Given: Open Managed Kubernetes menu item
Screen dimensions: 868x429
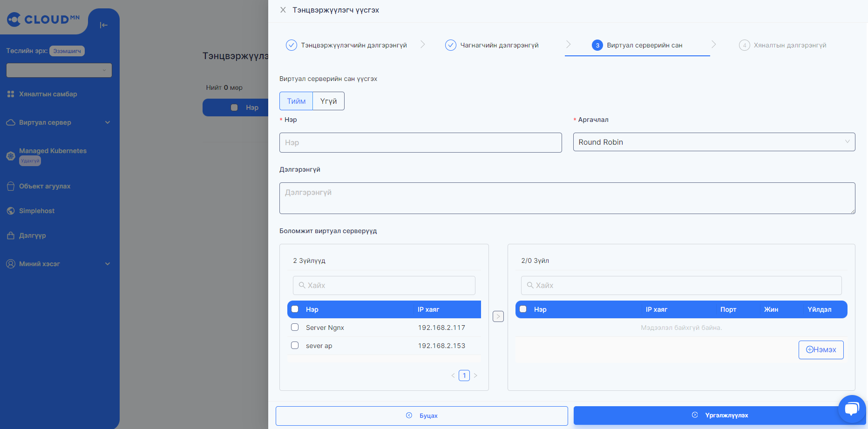Looking at the screenshot, I should 53,151.
